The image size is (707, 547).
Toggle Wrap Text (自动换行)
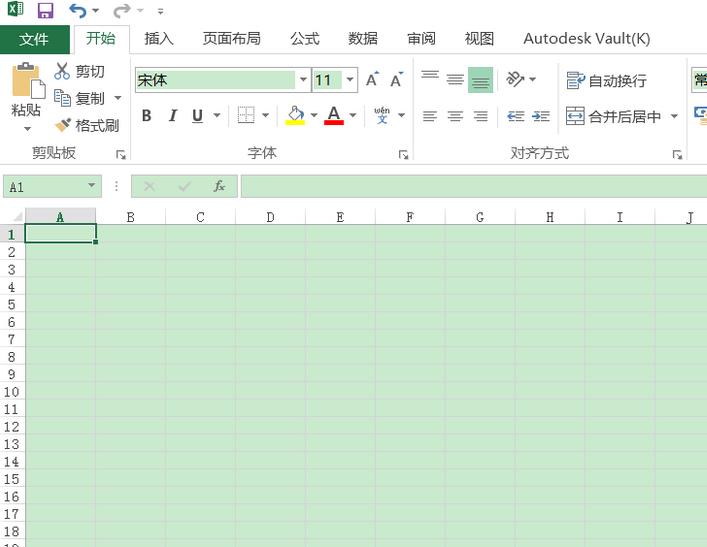coord(606,81)
